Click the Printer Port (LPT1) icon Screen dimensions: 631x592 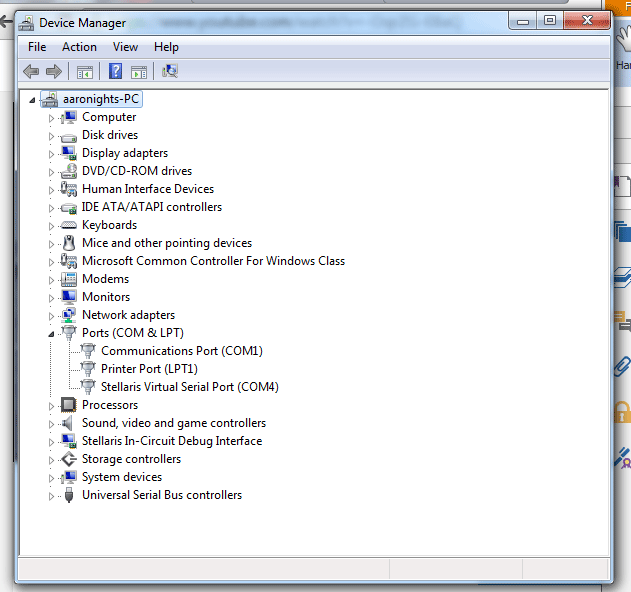tap(88, 369)
